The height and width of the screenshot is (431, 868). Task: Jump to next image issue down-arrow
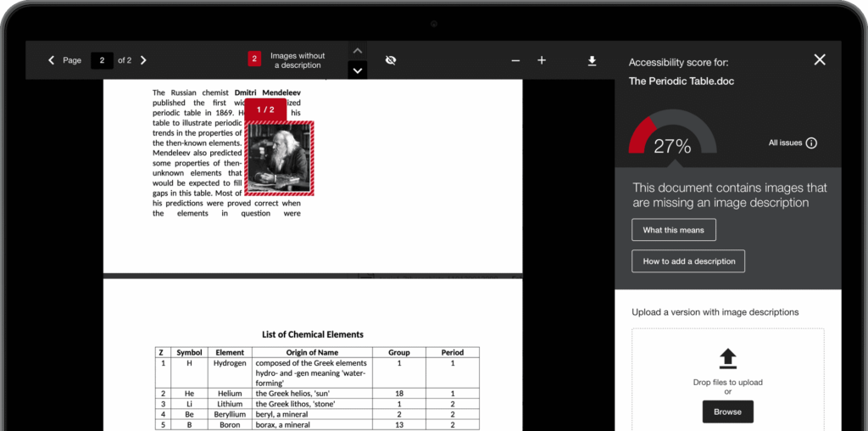(x=358, y=70)
